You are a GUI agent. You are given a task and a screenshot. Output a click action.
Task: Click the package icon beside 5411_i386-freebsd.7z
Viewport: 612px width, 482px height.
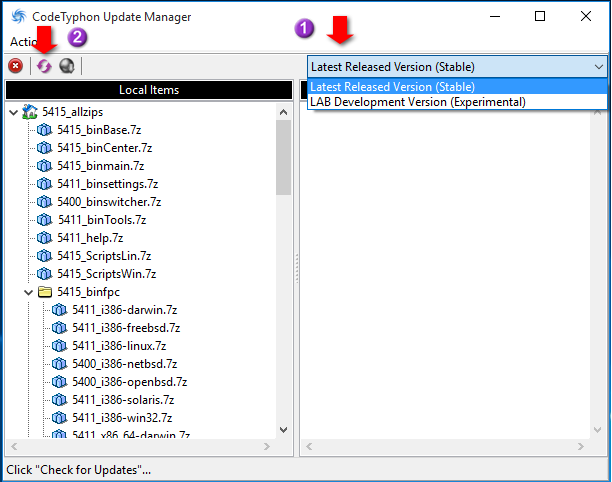click(59, 328)
